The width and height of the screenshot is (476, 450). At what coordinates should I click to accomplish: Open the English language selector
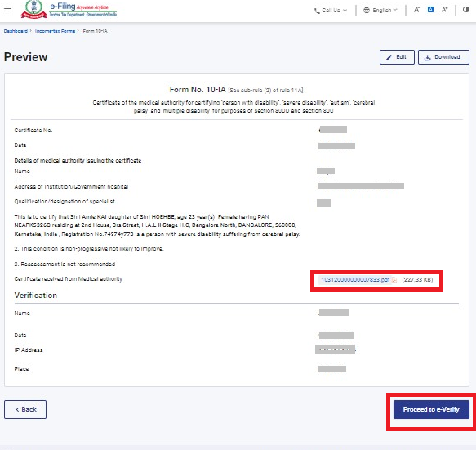pyautogui.click(x=380, y=11)
